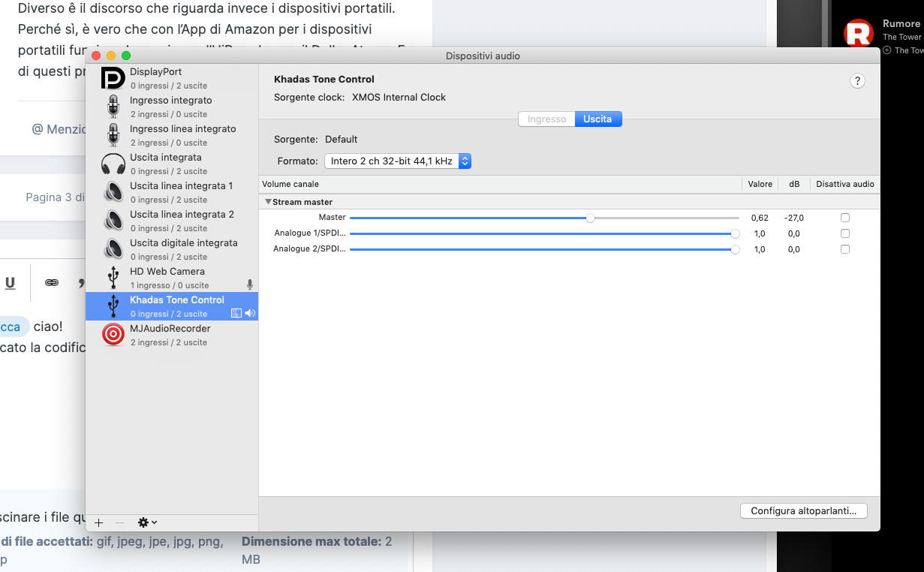The height and width of the screenshot is (572, 924).
Task: Click the Khadas Tone Control heading
Action: coord(324,79)
